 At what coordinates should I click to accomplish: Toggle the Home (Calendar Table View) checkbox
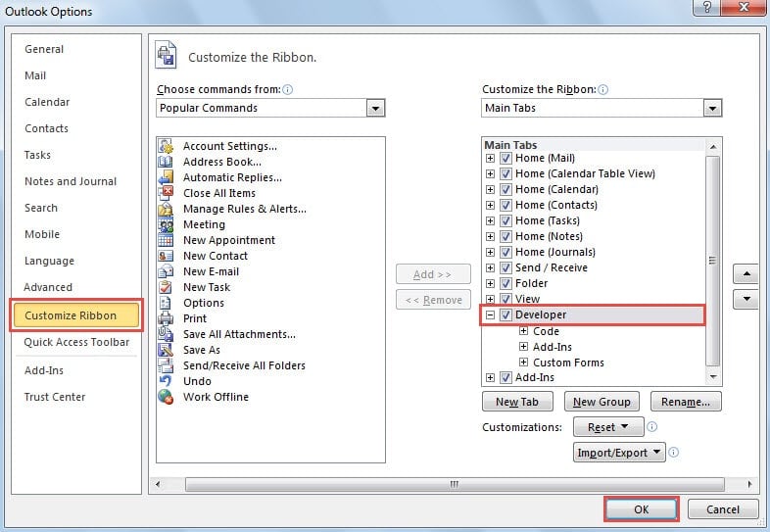coord(505,173)
